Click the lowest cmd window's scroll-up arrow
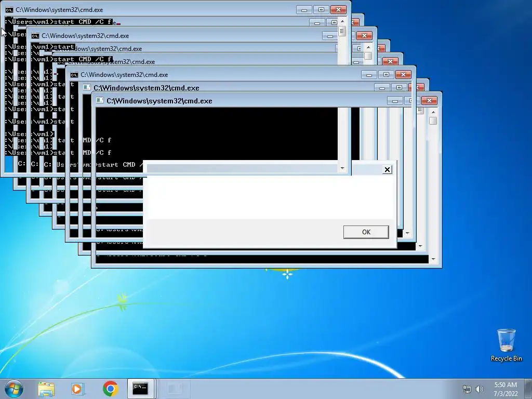The image size is (532, 399). [433, 112]
